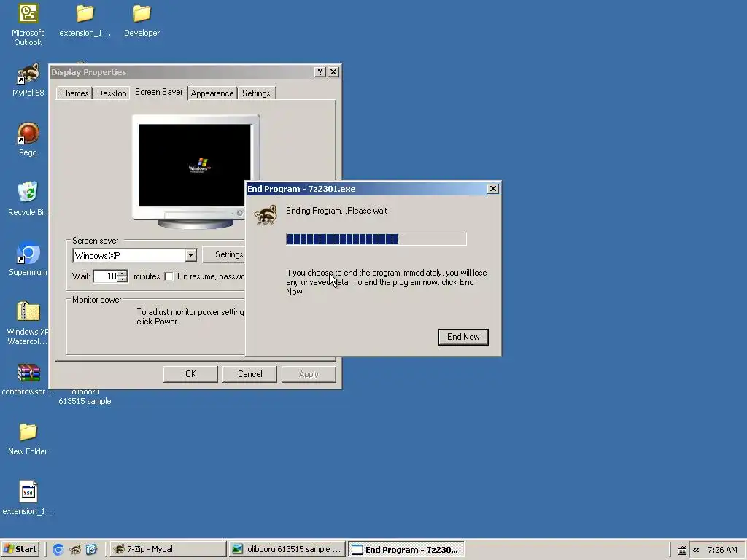Click the Wait minutes input field
Screen dimensions: 747x560
pyautogui.click(x=105, y=276)
